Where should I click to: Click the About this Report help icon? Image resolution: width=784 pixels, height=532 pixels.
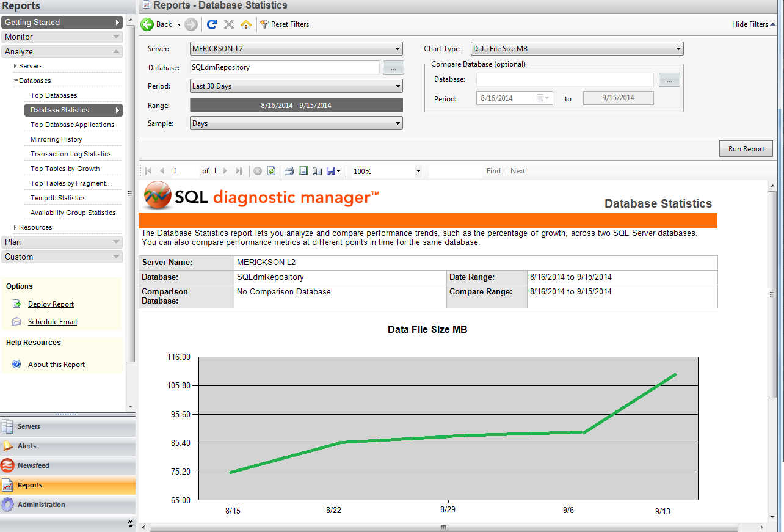(x=17, y=364)
